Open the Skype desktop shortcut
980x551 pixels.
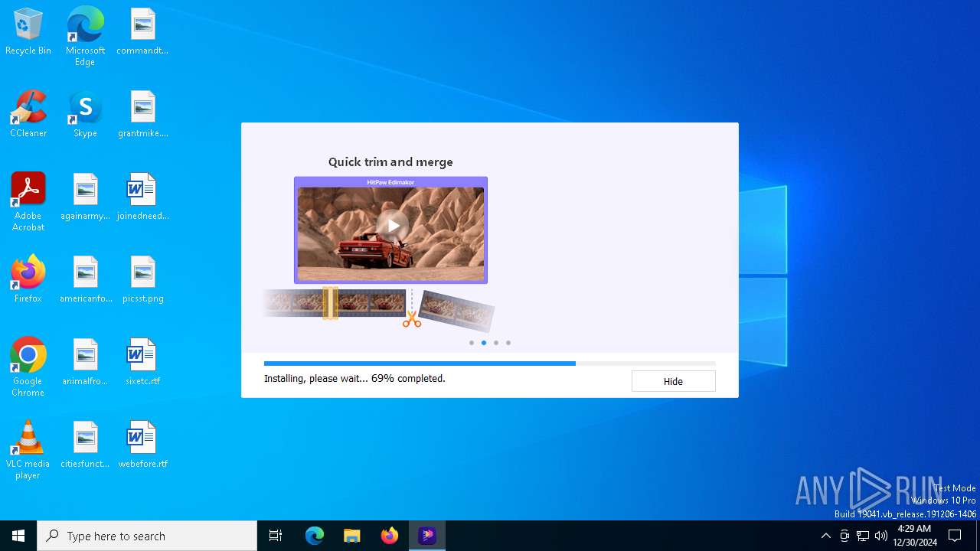pos(85,114)
